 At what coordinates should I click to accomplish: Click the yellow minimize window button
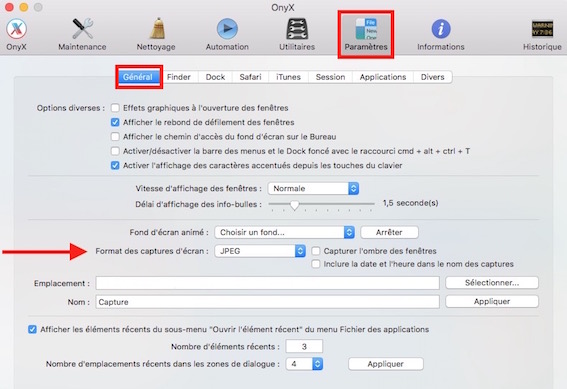pos(24,7)
